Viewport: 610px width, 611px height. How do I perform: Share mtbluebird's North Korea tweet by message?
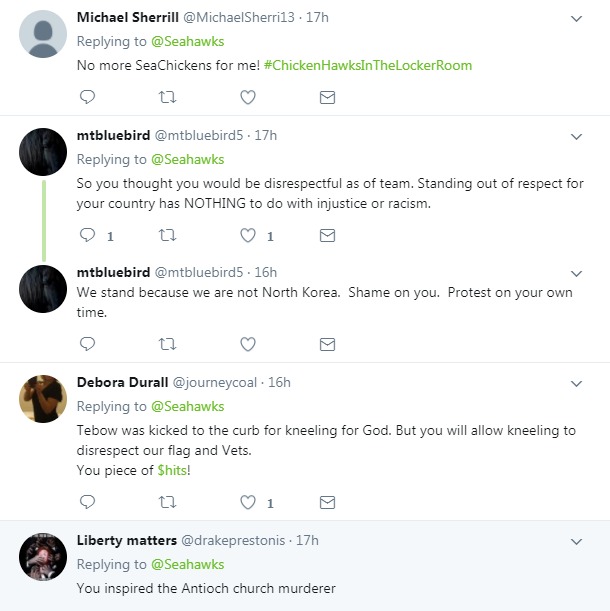point(327,343)
